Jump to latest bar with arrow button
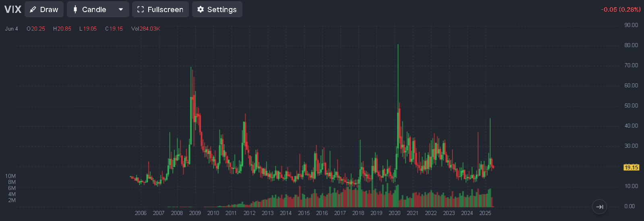Image resolution: width=644 pixels, height=221 pixels. click(599, 207)
